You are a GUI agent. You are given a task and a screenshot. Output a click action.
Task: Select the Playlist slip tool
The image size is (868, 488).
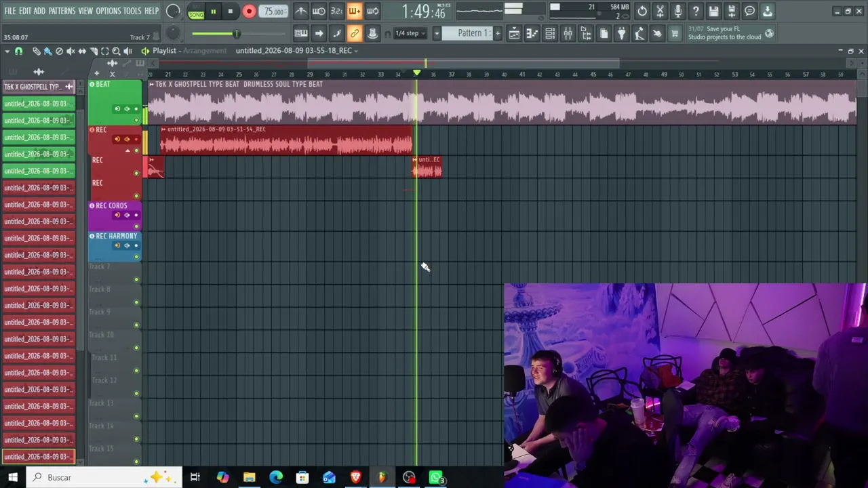82,51
